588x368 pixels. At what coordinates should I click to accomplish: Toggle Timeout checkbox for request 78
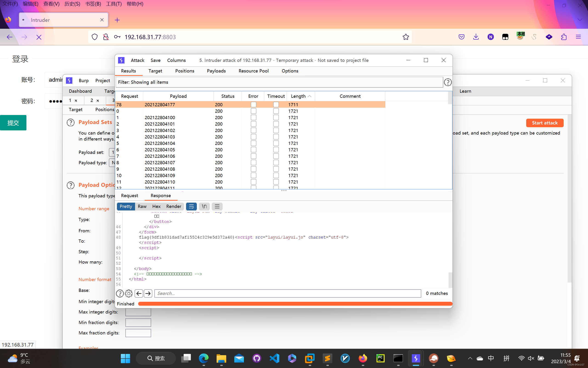[x=276, y=104]
